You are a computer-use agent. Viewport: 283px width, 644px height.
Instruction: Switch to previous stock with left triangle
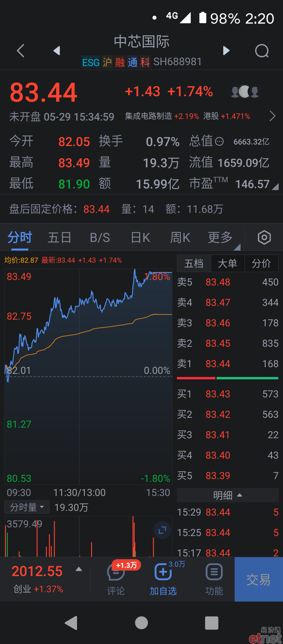(57, 50)
